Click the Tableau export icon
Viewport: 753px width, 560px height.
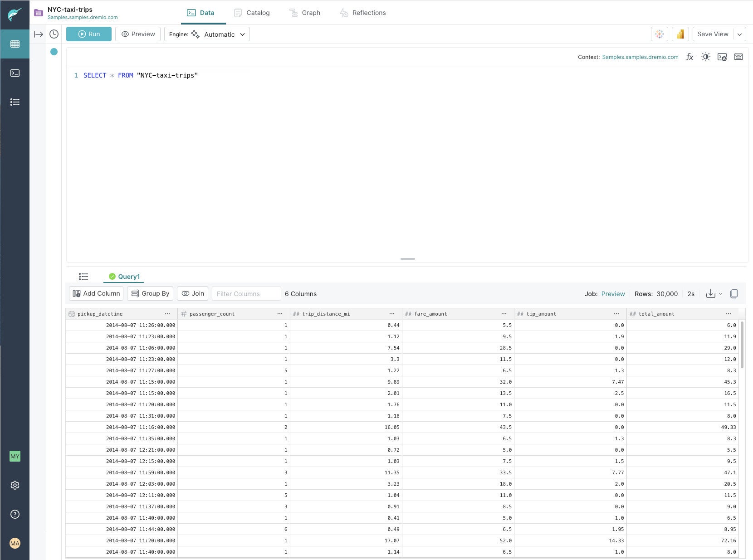(x=660, y=34)
